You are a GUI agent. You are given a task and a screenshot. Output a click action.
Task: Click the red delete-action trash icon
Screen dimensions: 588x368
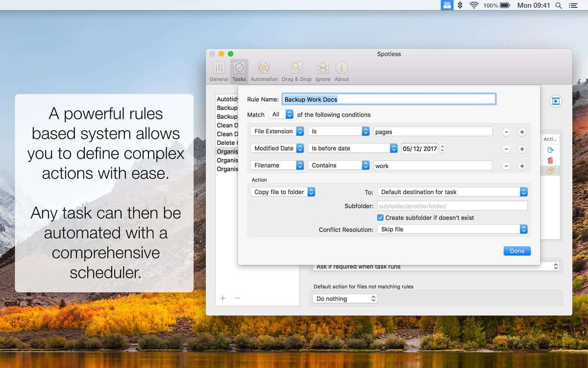click(x=550, y=160)
